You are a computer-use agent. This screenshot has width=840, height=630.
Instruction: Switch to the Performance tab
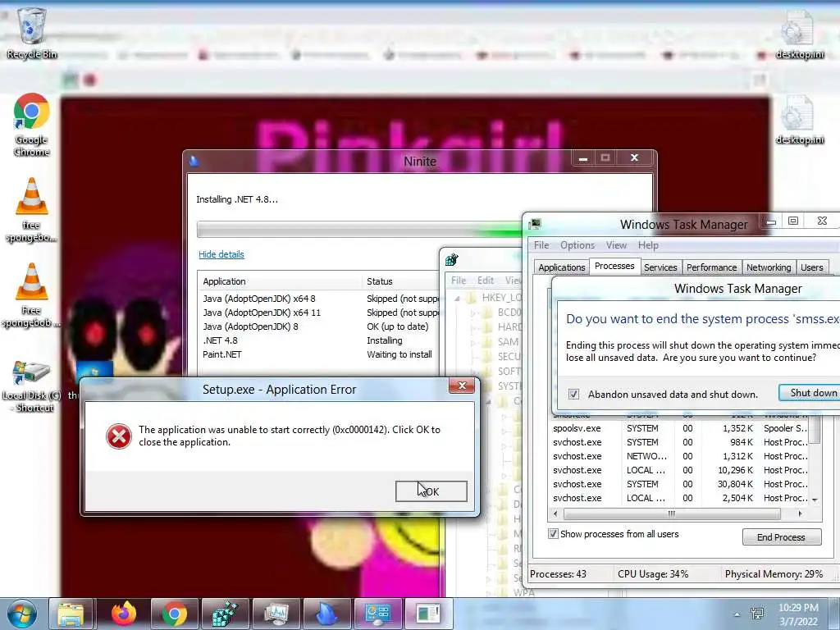(711, 267)
